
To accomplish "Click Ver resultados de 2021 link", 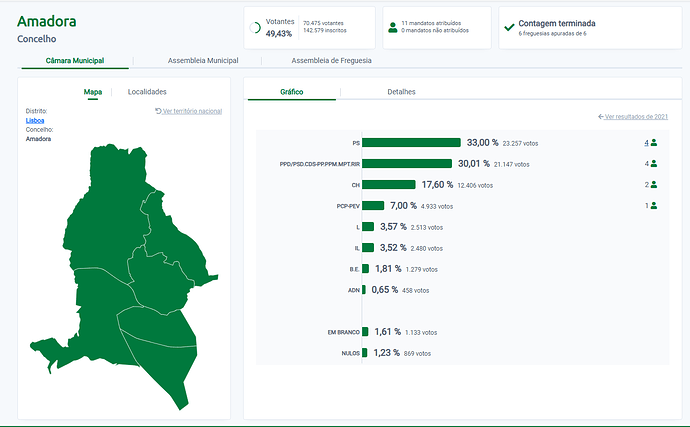I will (x=632, y=117).
